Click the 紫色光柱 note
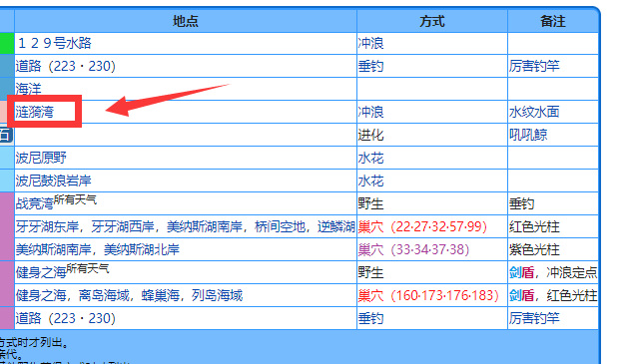The width and height of the screenshot is (637, 364). click(x=534, y=249)
